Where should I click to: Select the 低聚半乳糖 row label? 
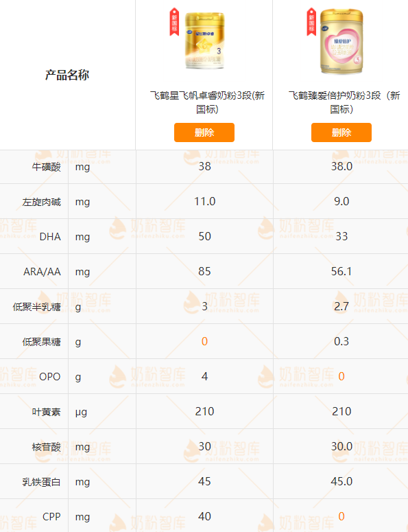pyautogui.click(x=36, y=307)
